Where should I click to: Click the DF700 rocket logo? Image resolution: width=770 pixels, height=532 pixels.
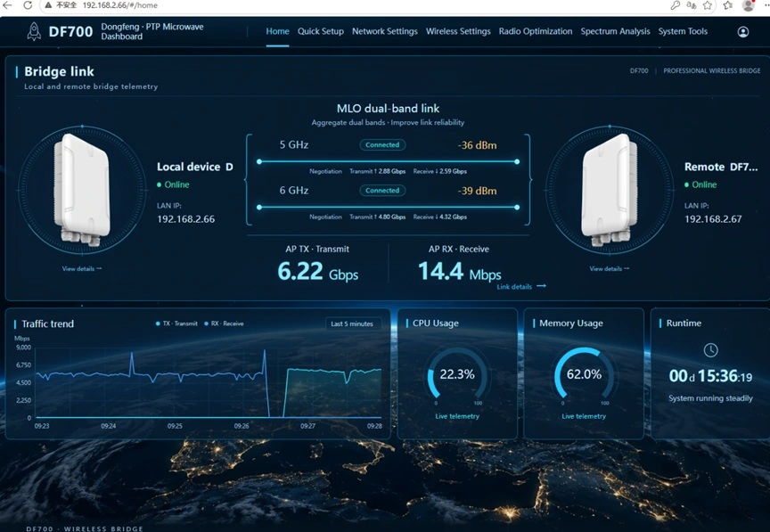[x=34, y=31]
